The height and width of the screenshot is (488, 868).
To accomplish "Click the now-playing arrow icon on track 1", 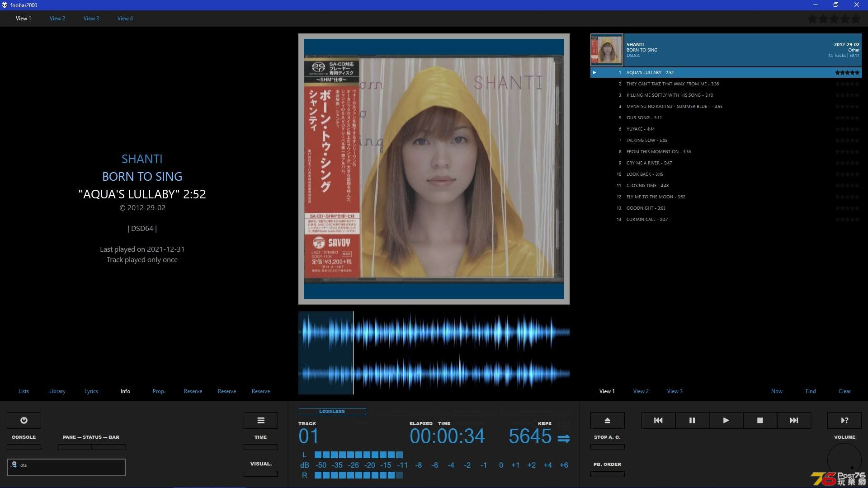I will pyautogui.click(x=594, y=72).
